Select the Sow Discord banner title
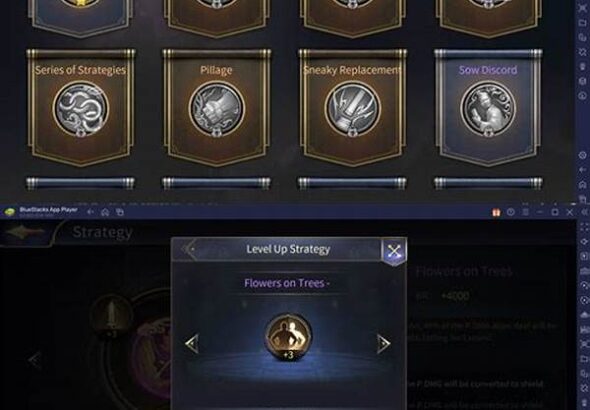 pyautogui.click(x=488, y=70)
